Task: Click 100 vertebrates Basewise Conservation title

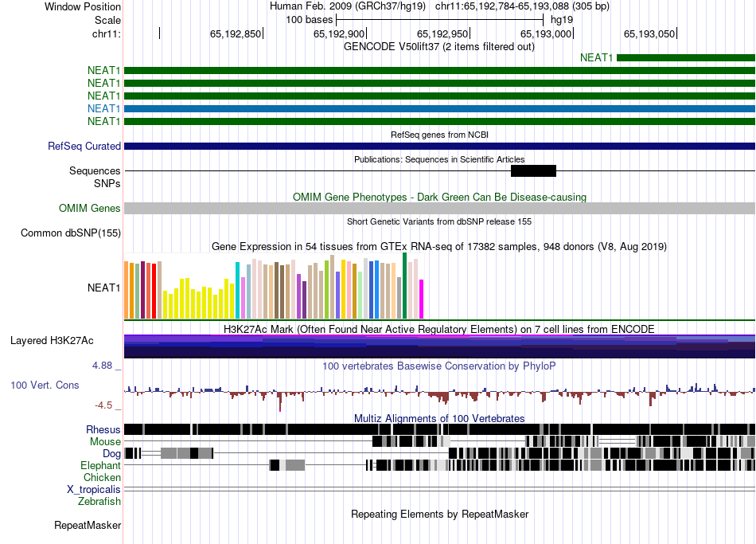Action: [439, 366]
